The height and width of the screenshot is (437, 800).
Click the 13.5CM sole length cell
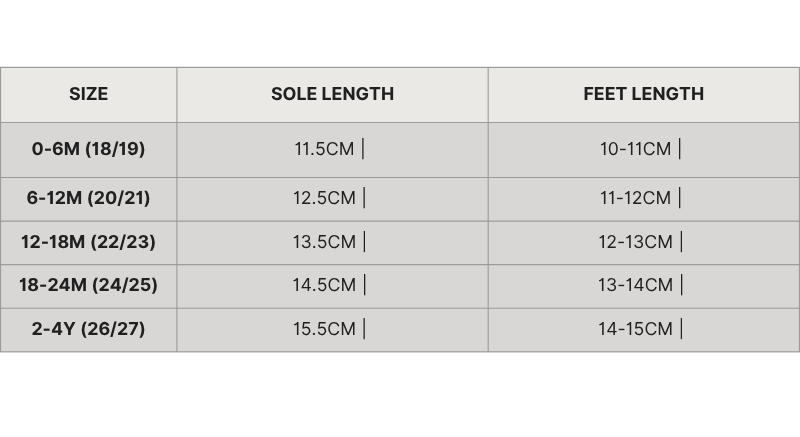point(325,242)
